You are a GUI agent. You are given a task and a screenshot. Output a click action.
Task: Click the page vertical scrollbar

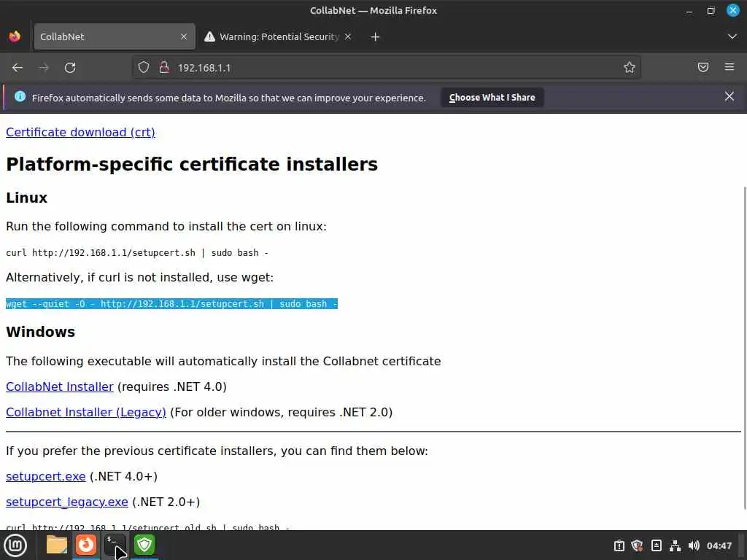point(743,348)
